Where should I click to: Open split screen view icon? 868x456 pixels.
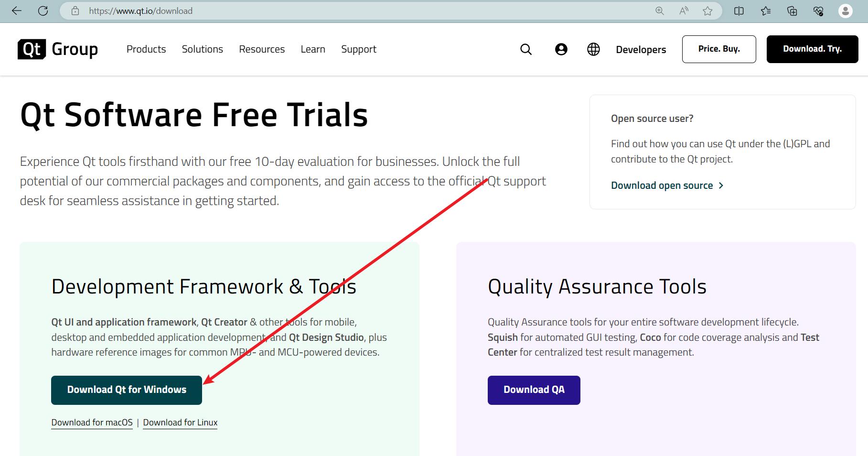[739, 11]
